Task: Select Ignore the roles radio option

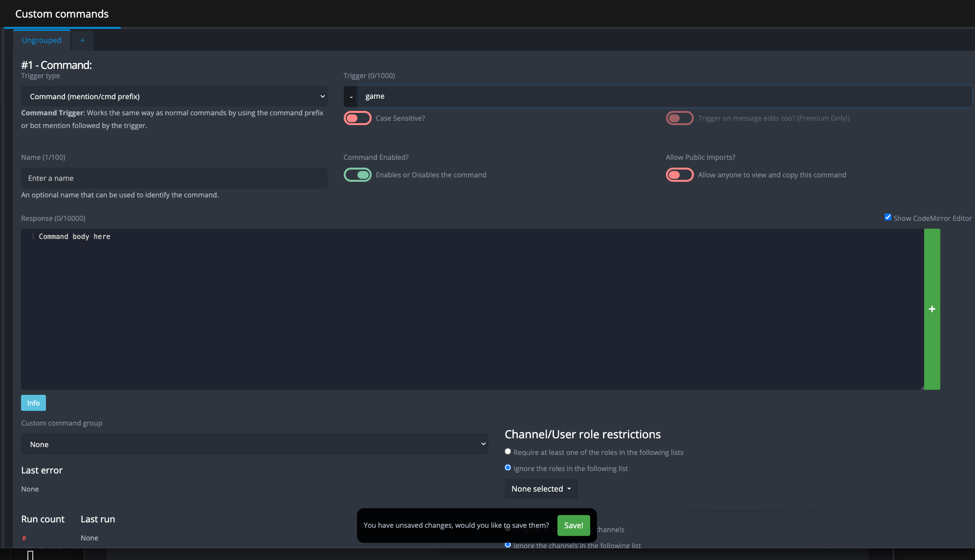Action: 508,468
